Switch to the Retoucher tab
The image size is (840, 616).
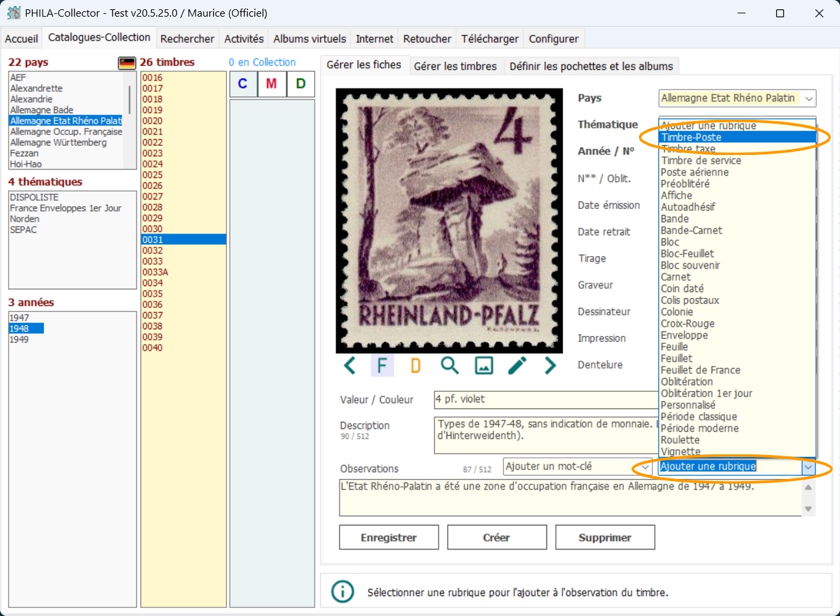[427, 39]
